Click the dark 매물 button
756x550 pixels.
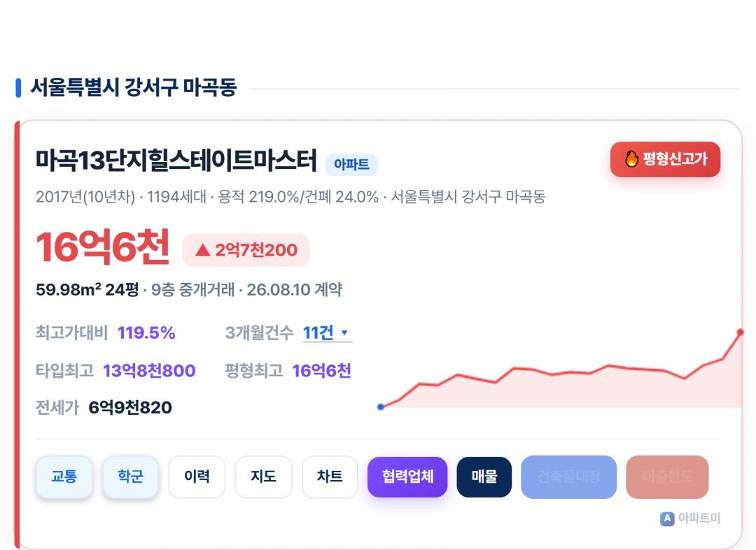coord(484,476)
